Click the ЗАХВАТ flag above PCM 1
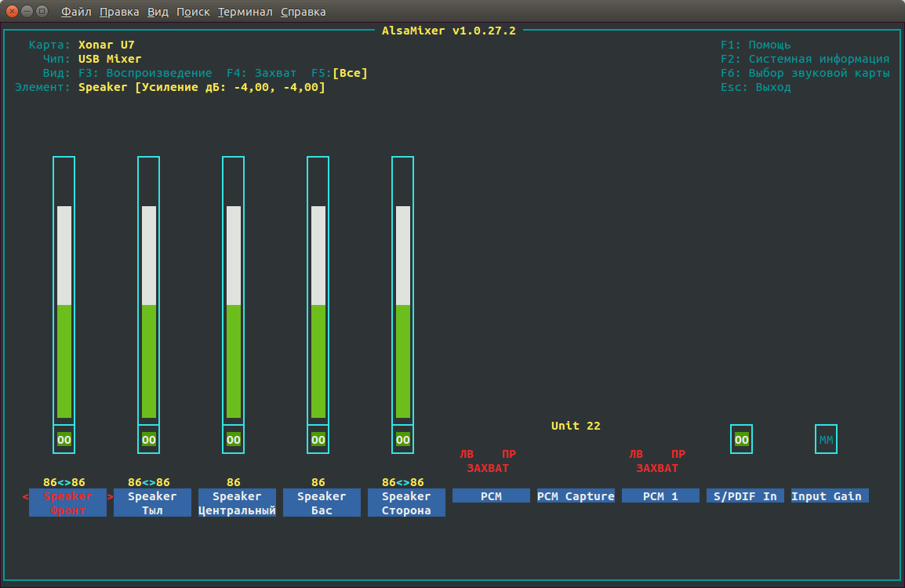Image resolution: width=905 pixels, height=588 pixels. [657, 468]
